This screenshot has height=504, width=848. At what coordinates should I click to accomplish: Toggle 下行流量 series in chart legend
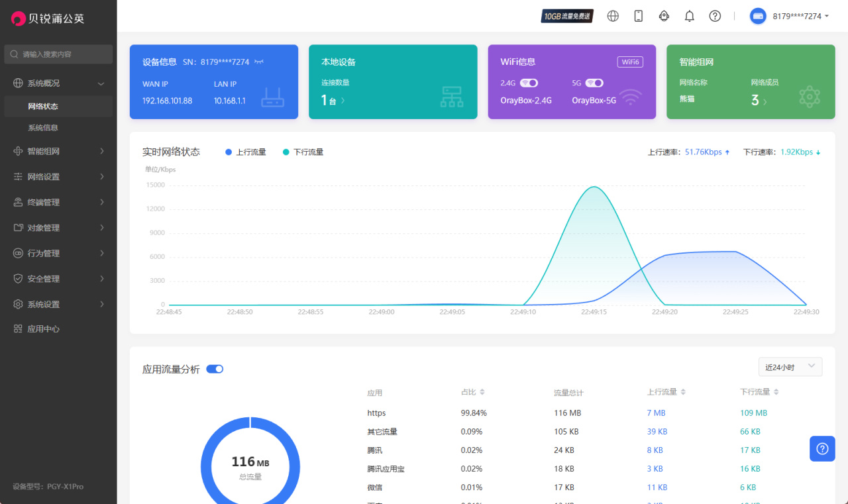pos(303,152)
